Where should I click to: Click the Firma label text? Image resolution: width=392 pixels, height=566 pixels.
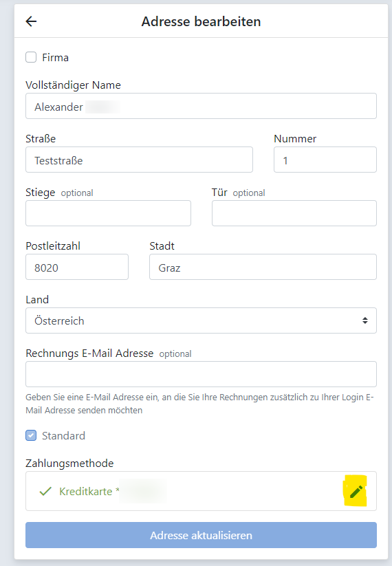[x=55, y=57]
